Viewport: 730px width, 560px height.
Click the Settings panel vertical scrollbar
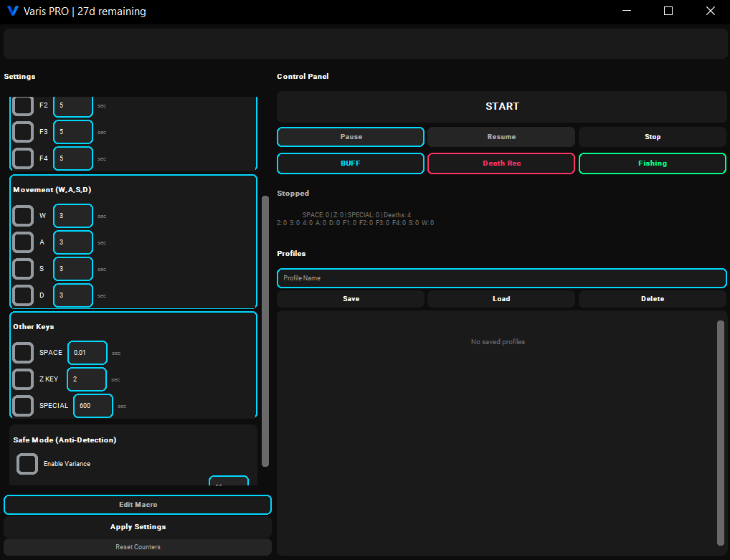click(x=265, y=330)
